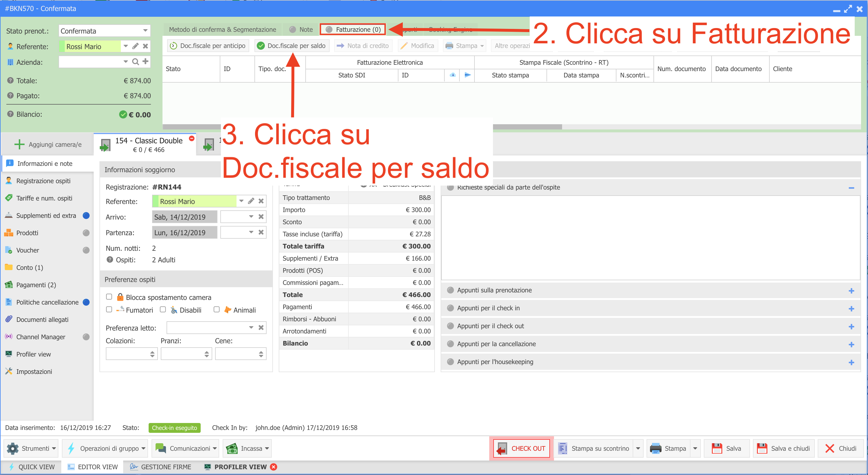
Task: Click the Chiudi button
Action: click(840, 448)
